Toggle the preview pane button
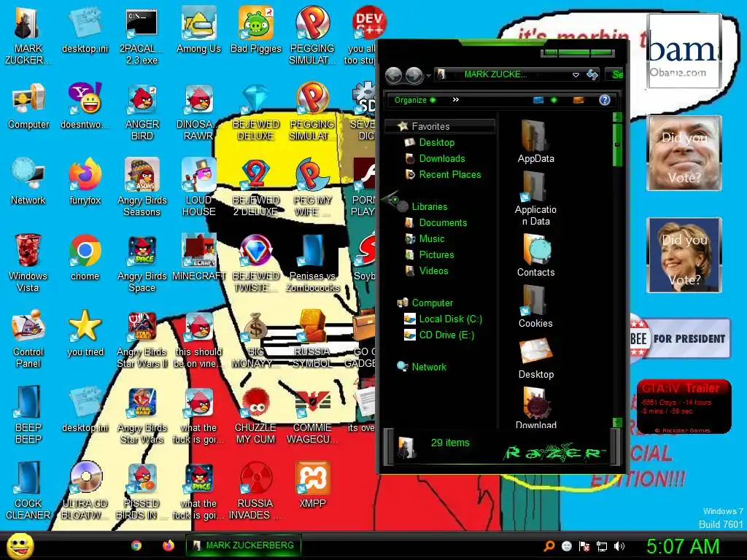Image resolution: width=747 pixels, height=560 pixels. (x=578, y=100)
